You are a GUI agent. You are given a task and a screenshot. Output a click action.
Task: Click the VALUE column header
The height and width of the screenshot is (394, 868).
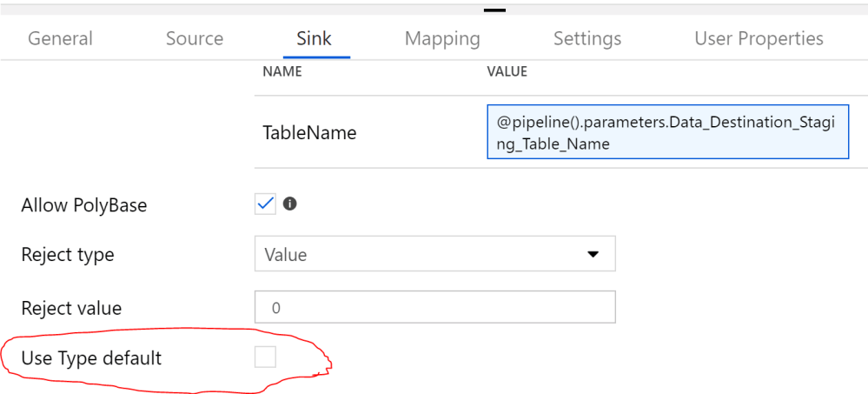click(x=507, y=71)
